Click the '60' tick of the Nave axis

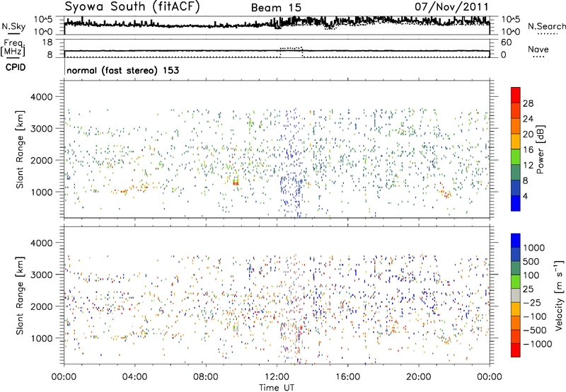pos(507,42)
